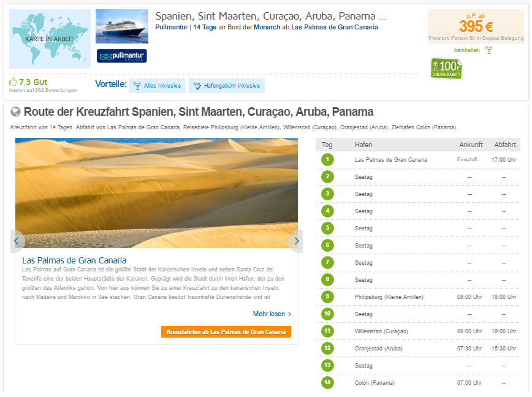This screenshot has height=397, width=532.
Task: Click the 07:30 Uhr arrival for Oranjestad
Action: pos(469,349)
